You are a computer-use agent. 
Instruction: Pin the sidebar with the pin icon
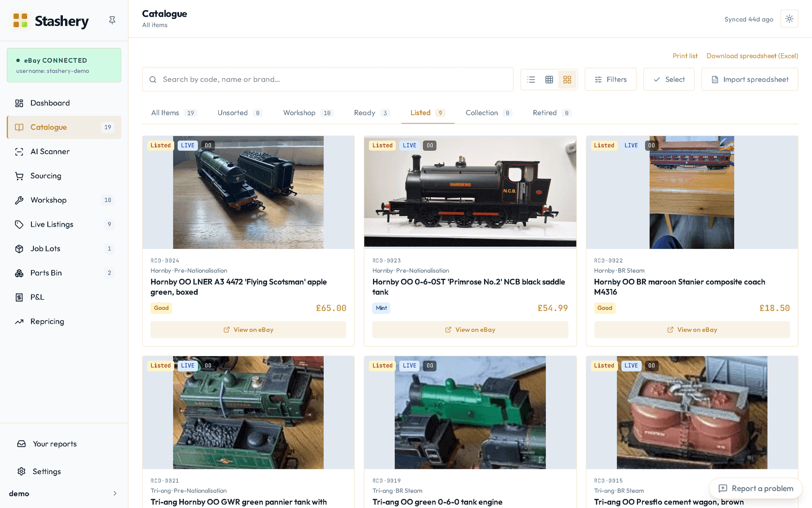pyautogui.click(x=112, y=20)
